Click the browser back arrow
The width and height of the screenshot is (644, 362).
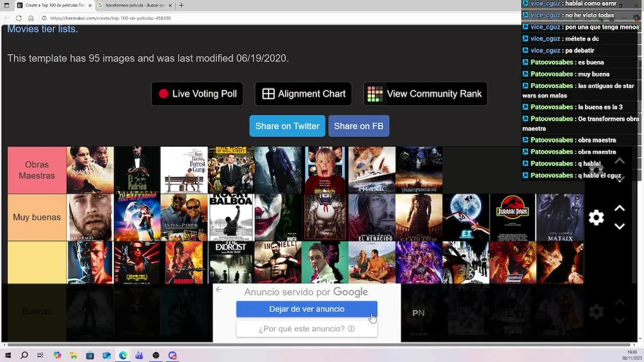6,18
